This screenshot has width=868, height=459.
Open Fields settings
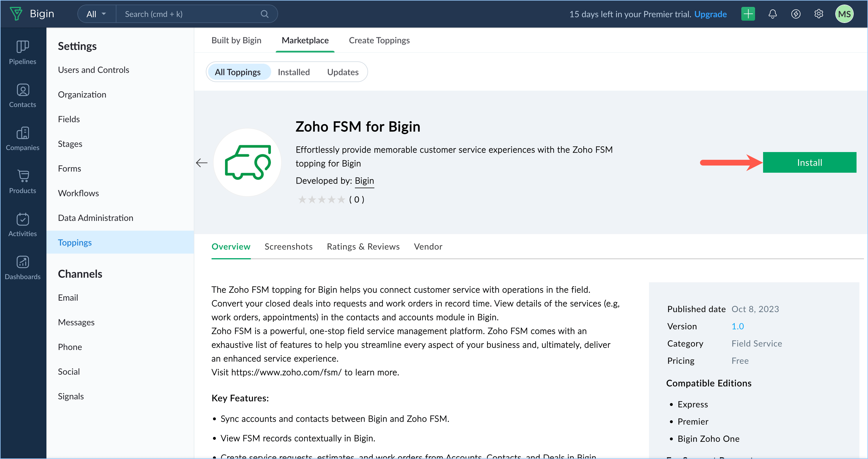(69, 119)
